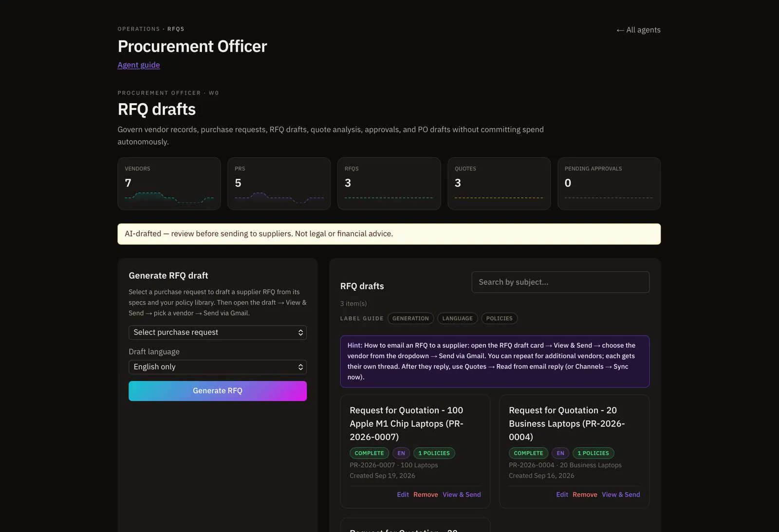The image size is (779, 532).
Task: Click the 'PR-2026-0007 · 100 Laptops' text
Action: (x=393, y=465)
